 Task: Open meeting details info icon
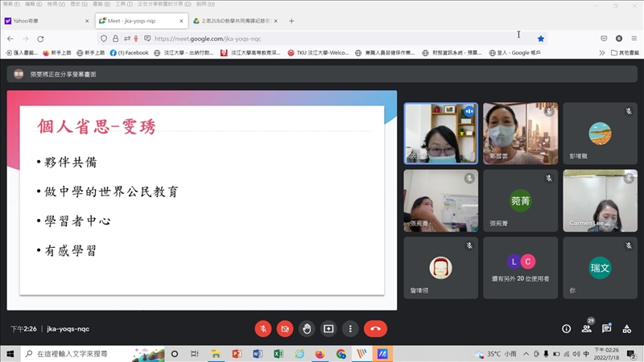click(566, 328)
